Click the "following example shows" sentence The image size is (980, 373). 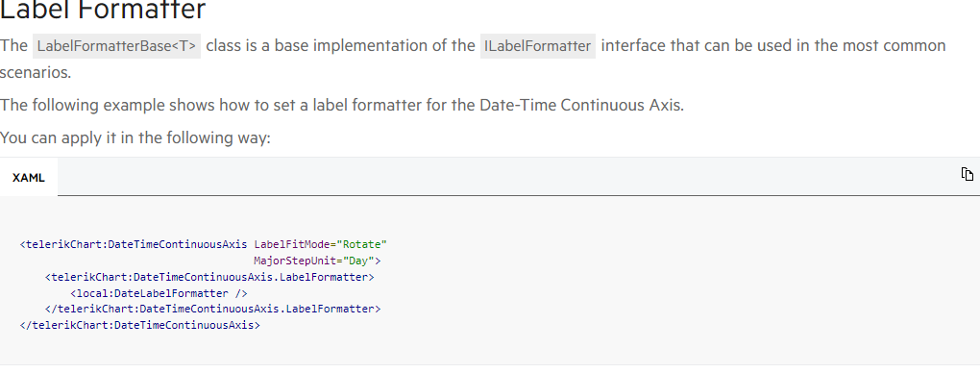(x=342, y=105)
